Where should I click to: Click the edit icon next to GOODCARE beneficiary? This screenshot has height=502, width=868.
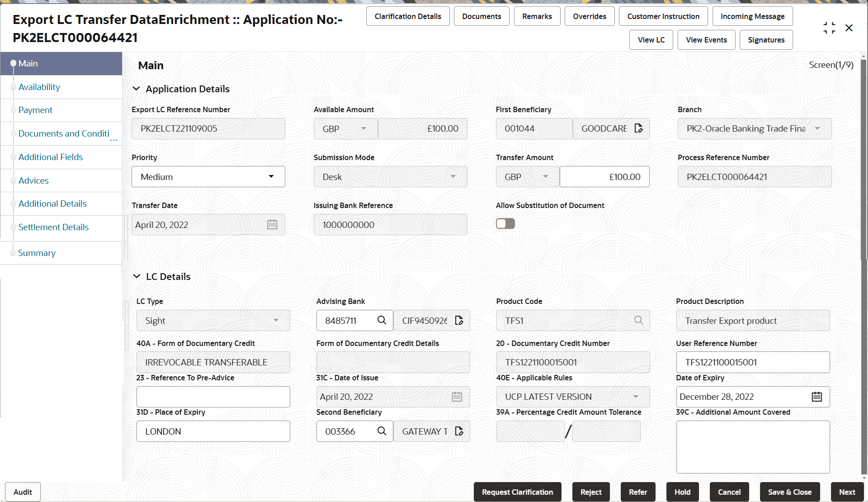638,128
